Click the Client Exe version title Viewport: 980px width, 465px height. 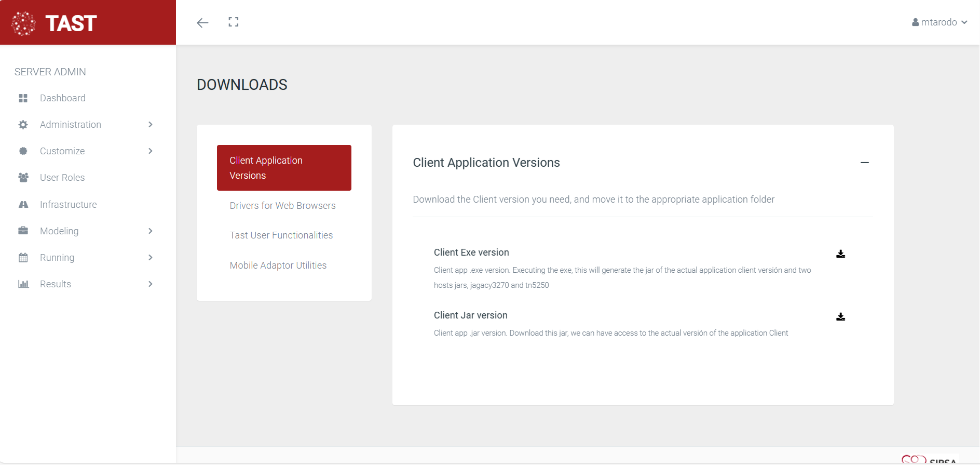pyautogui.click(x=471, y=253)
